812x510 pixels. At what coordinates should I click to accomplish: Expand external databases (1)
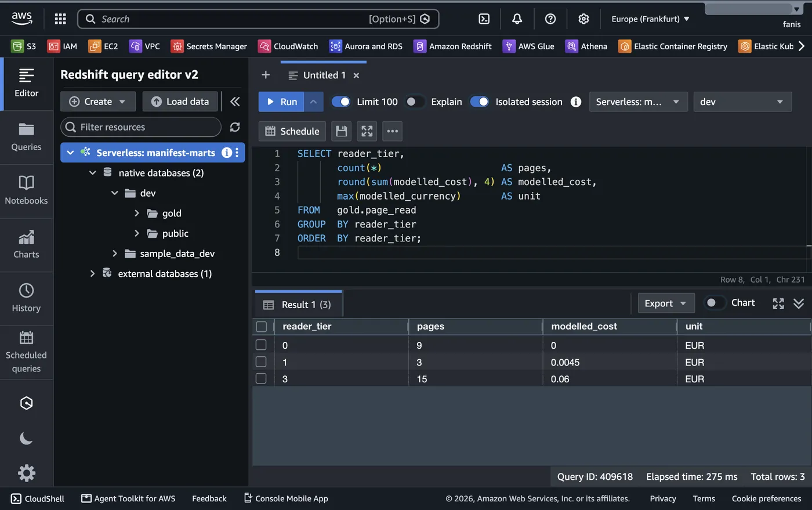(x=93, y=273)
